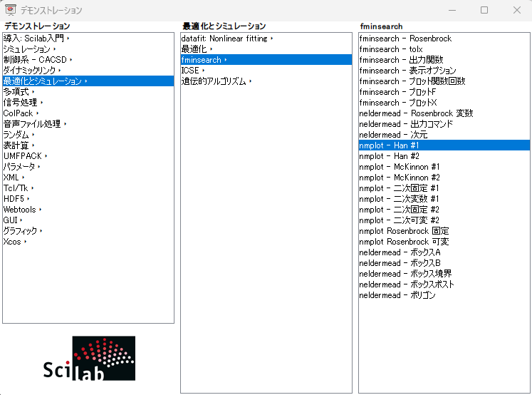The height and width of the screenshot is (395, 532).
Task: Launch the nmplot Rosenbrock 固定 demo
Action: coord(404,231)
